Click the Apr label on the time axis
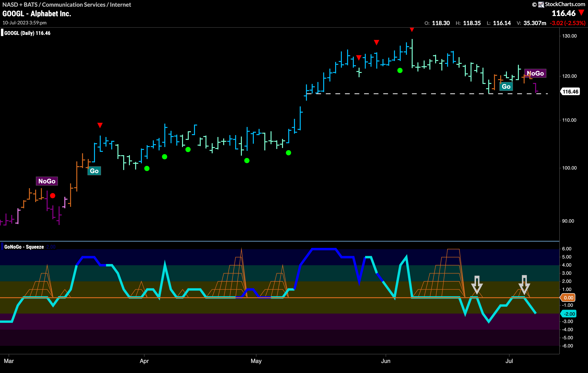Screen dimensions: 588x373 click(144, 361)
